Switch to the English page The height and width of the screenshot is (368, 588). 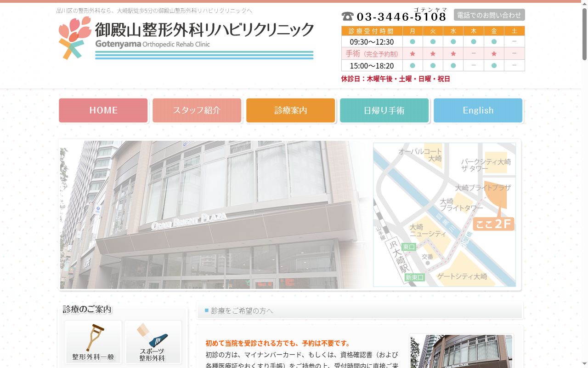478,110
